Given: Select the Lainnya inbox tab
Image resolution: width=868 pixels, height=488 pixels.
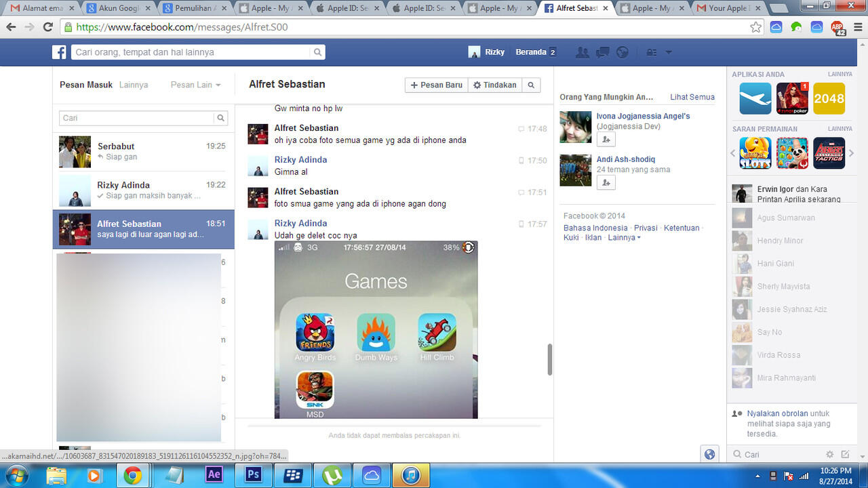Looking at the screenshot, I should pyautogui.click(x=134, y=85).
